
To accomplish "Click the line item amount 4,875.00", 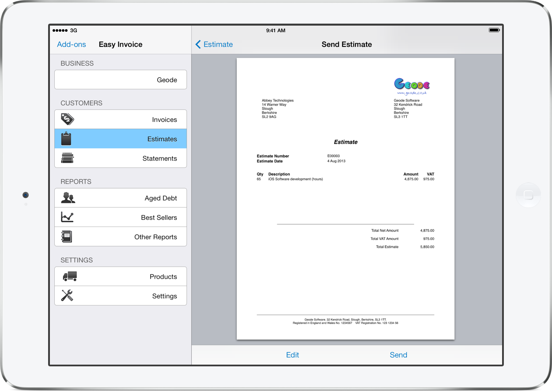I will tap(411, 179).
